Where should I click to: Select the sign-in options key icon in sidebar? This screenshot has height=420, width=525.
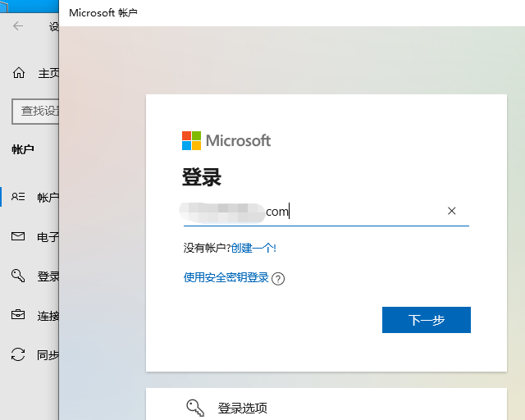(18, 276)
